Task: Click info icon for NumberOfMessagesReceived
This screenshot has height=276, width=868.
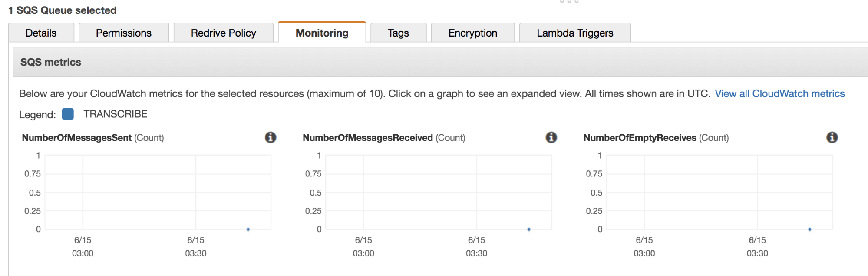Action: [x=551, y=138]
